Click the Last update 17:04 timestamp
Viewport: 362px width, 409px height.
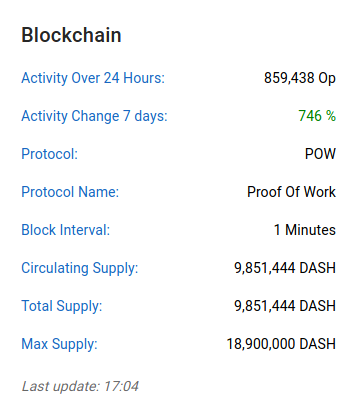pos(80,387)
